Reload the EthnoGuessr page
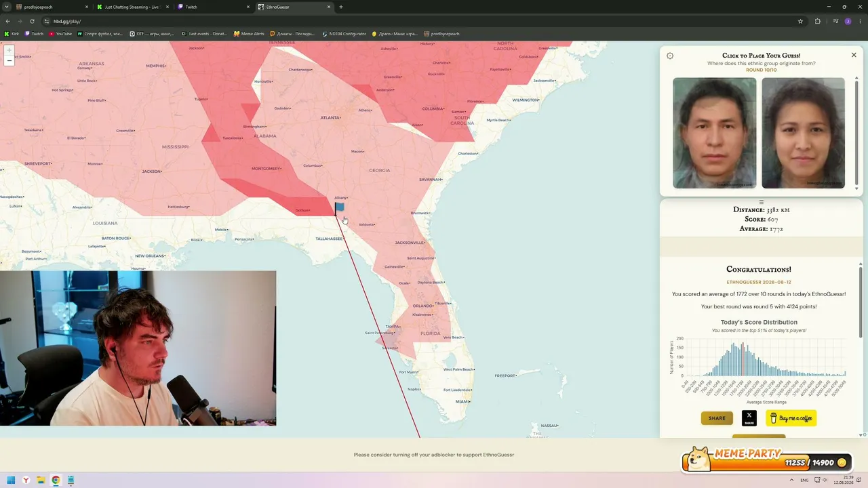Screen dimensions: 868x488 pos(32,21)
